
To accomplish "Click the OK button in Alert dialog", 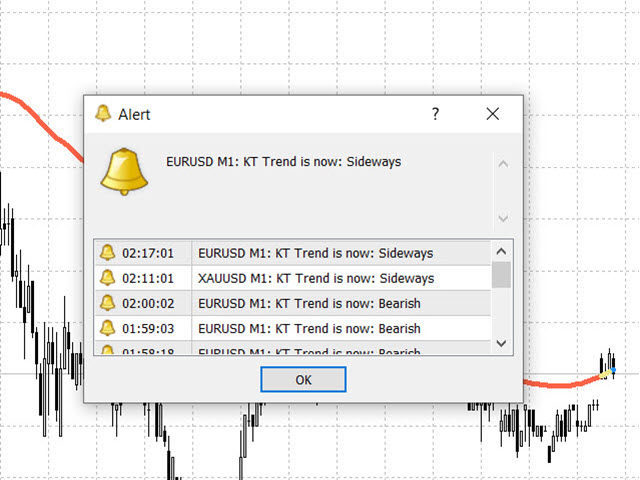I will point(303,379).
